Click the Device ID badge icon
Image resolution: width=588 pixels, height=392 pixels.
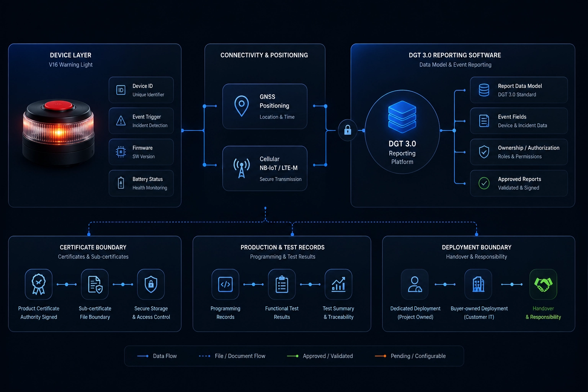(121, 90)
